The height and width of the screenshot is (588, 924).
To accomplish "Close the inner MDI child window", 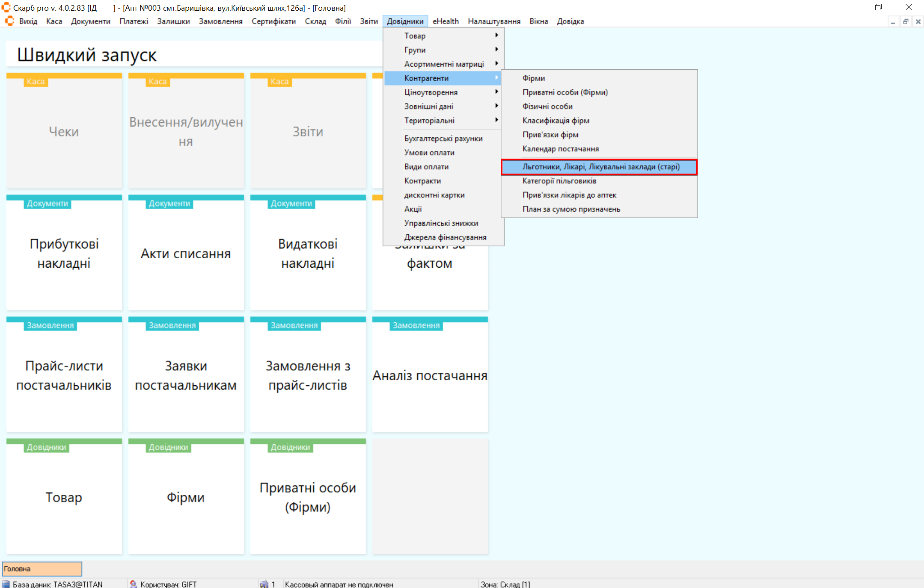I will click(x=918, y=21).
